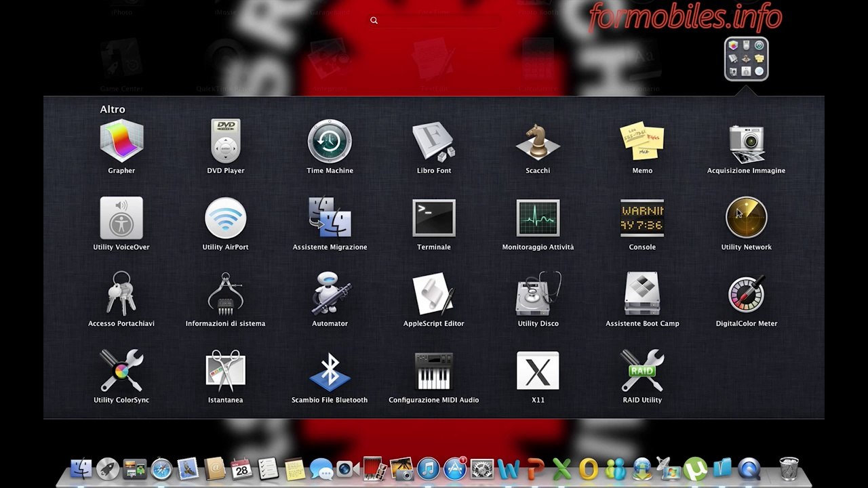
Task: Open Accesso Portachiavi
Action: [121, 294]
